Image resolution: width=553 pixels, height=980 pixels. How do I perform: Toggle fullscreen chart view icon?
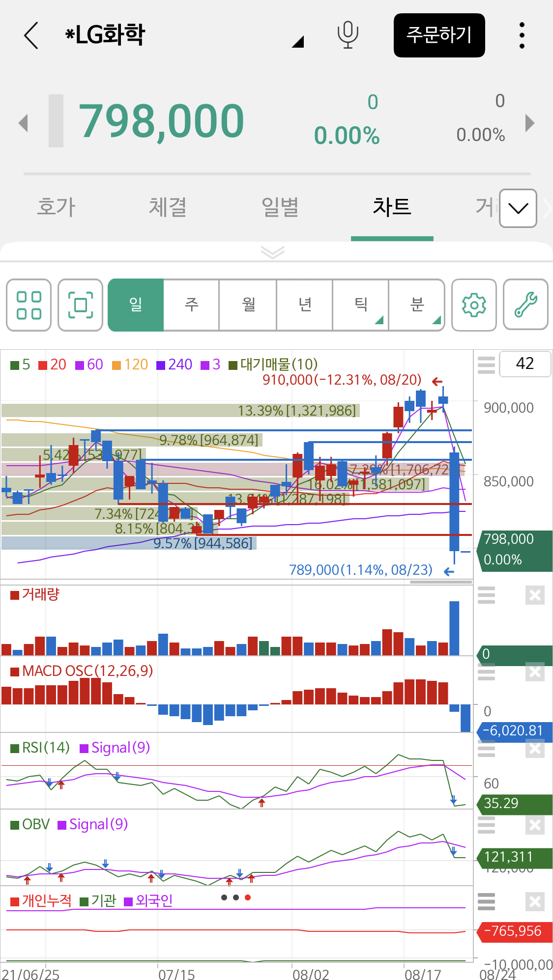(80, 305)
